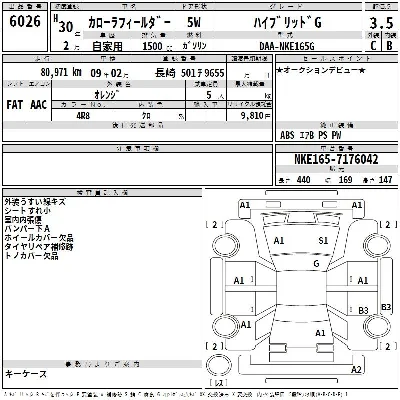Click the exterior color オレンジ

(107, 95)
